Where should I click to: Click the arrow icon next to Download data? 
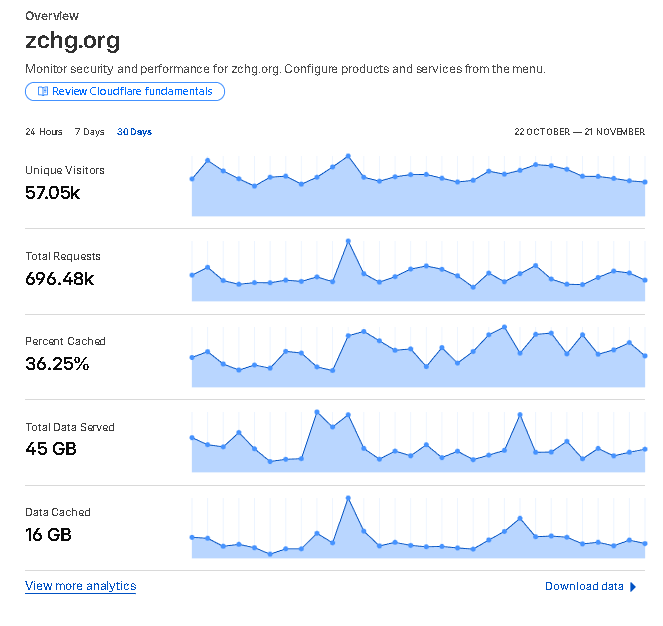[633, 587]
